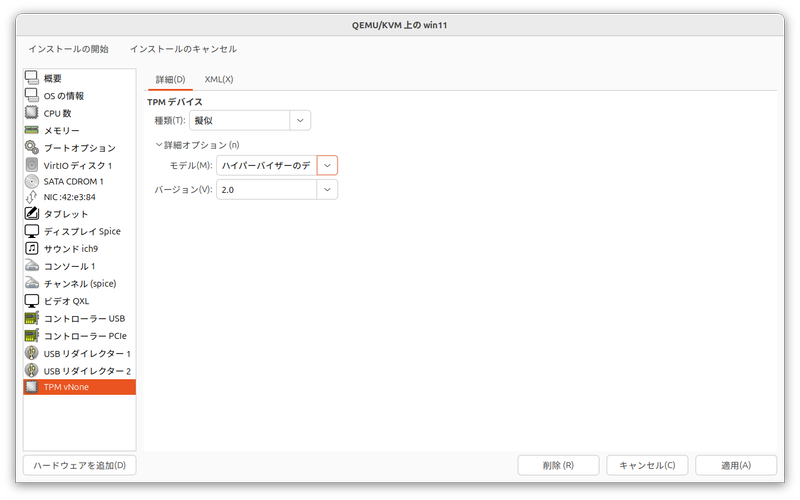
Task: Click the USB リダイレクター 2 icon
Action: pyautogui.click(x=32, y=370)
